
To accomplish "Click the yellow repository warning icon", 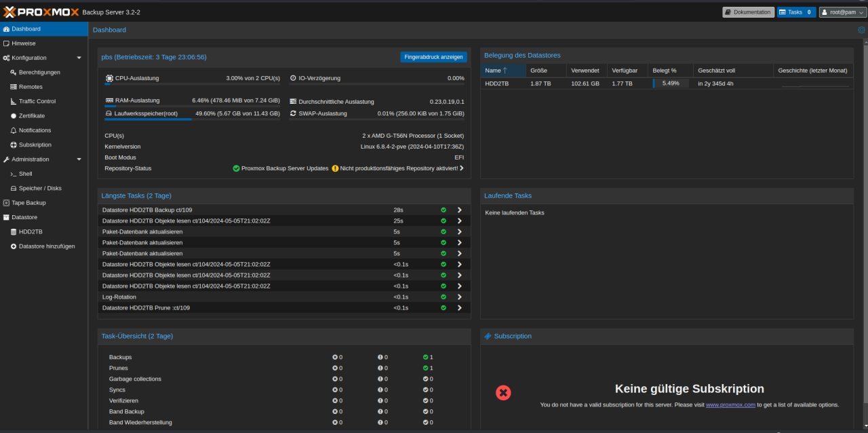I will (335, 168).
